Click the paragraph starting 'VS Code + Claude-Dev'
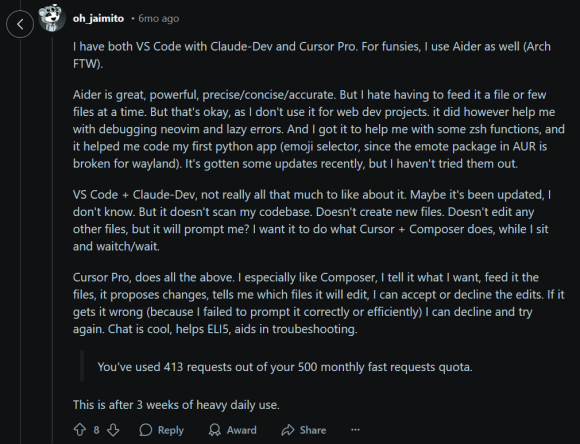The width and height of the screenshot is (580, 444). pos(312,221)
